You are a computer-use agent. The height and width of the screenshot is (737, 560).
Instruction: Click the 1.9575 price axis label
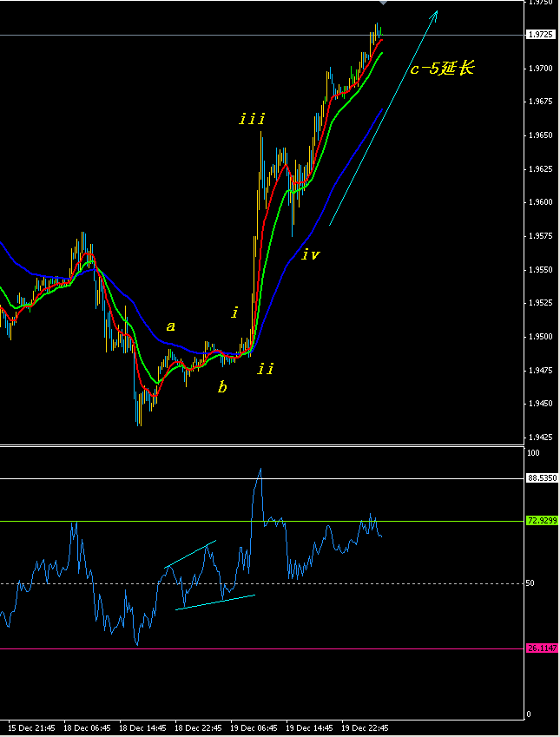pyautogui.click(x=540, y=236)
